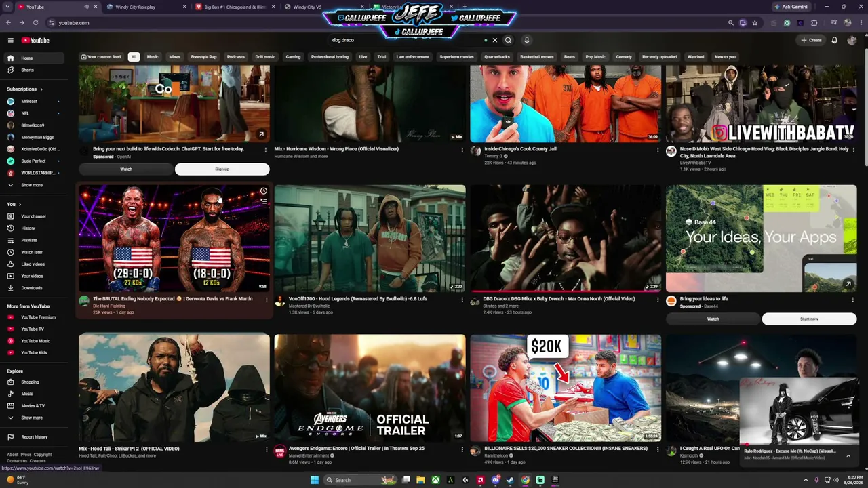Viewport: 868px width, 488px height.
Task: Click the YouTube logo
Action: pos(35,40)
